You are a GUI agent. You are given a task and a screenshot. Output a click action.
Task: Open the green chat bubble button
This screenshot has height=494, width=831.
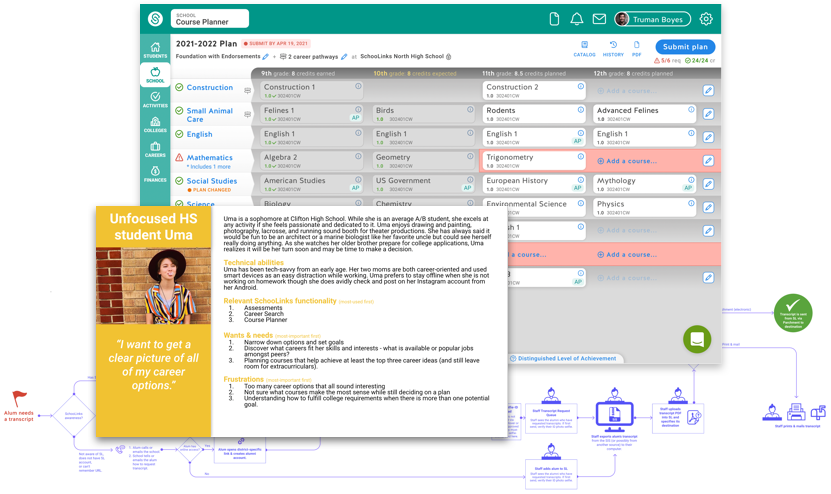point(697,339)
